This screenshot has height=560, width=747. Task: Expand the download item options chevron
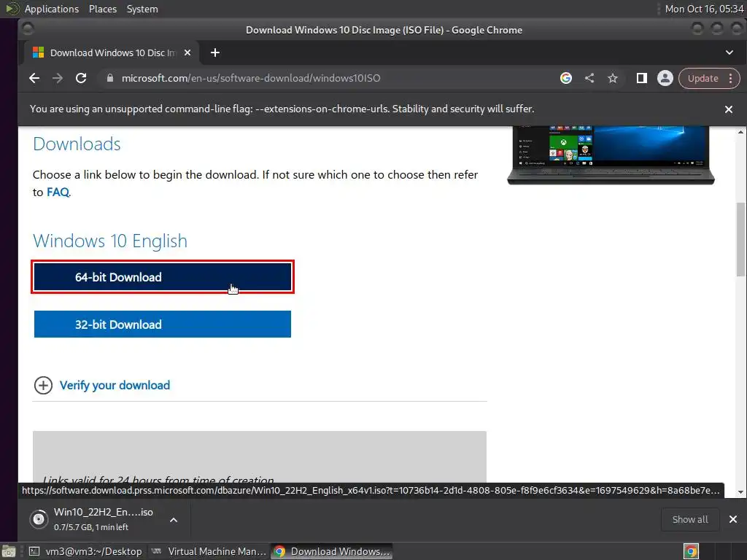point(174,519)
